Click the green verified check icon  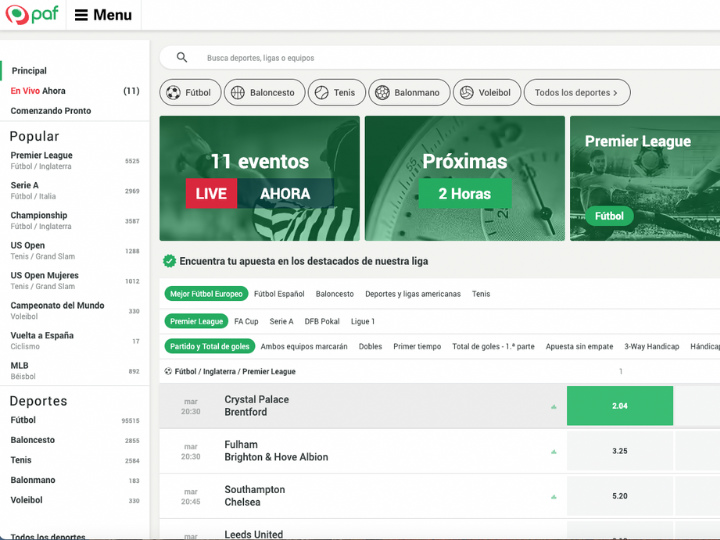[169, 261]
